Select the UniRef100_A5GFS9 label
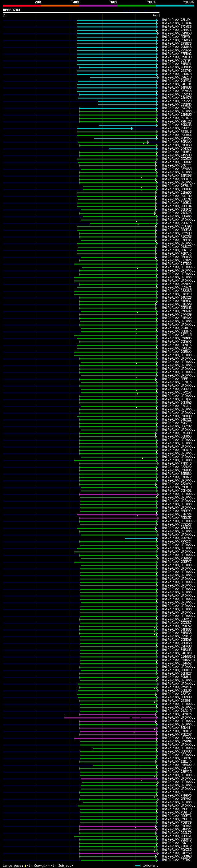 pos(176,822)
